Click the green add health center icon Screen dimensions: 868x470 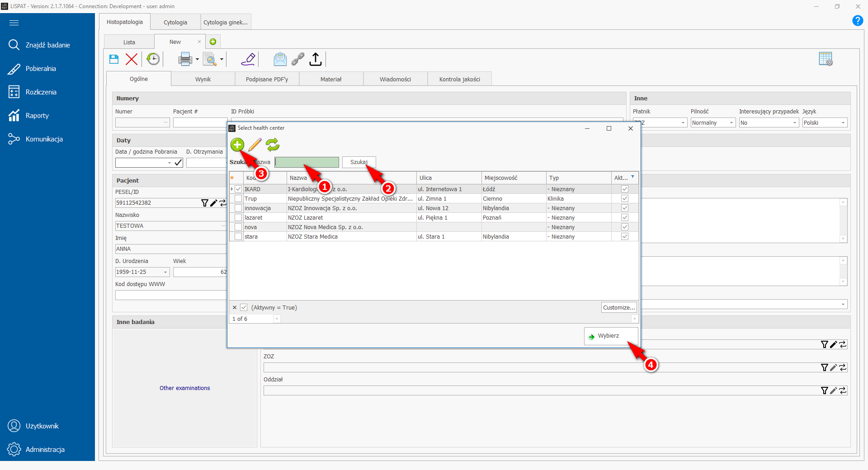pos(237,145)
